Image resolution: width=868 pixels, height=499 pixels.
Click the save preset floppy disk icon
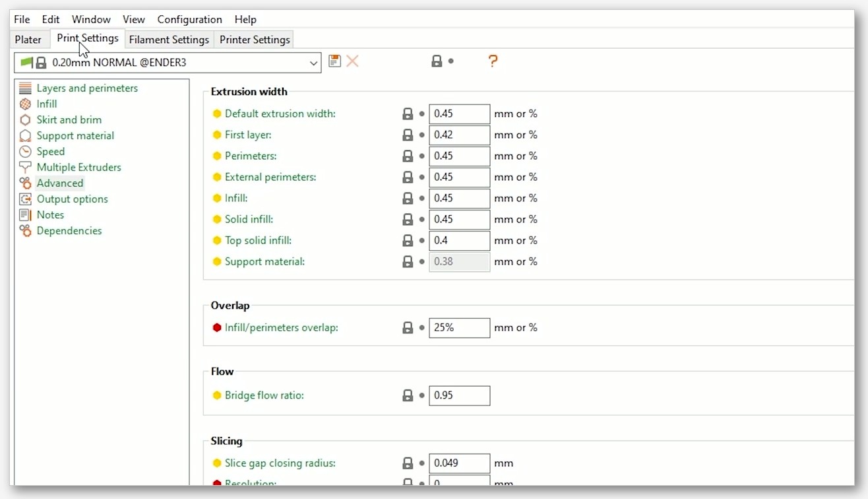[334, 61]
